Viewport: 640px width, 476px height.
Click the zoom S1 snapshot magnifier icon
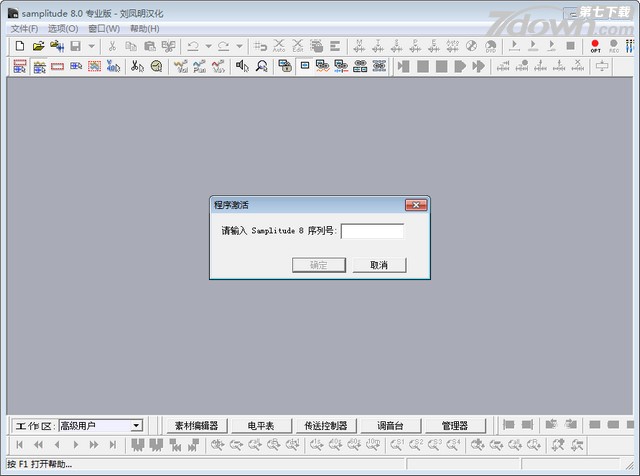[x=397, y=445]
